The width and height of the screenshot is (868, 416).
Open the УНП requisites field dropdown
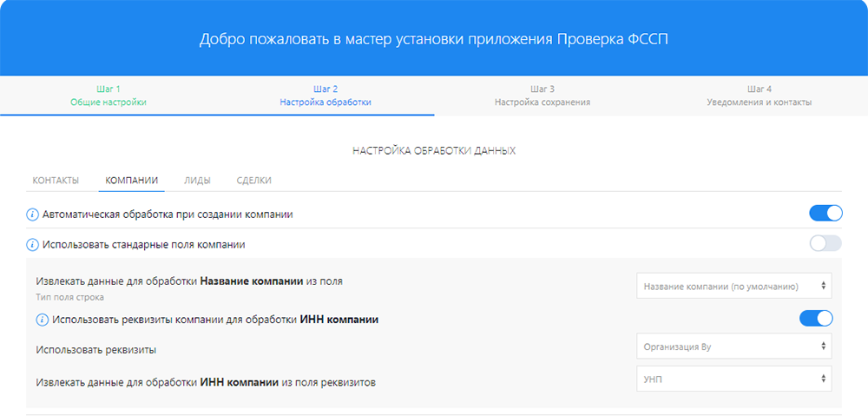point(733,379)
